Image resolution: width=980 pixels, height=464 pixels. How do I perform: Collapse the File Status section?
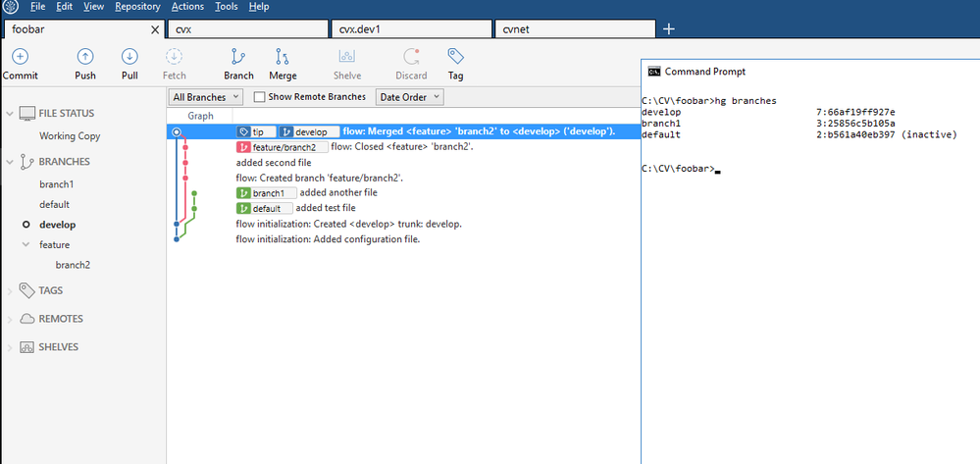[10, 114]
